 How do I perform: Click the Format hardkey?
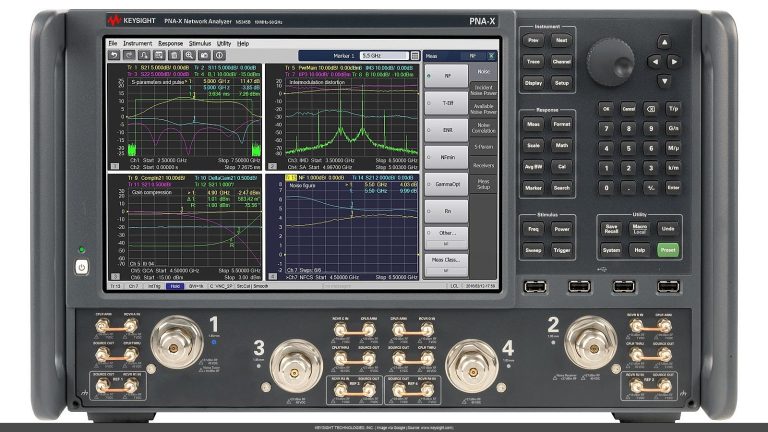point(561,124)
